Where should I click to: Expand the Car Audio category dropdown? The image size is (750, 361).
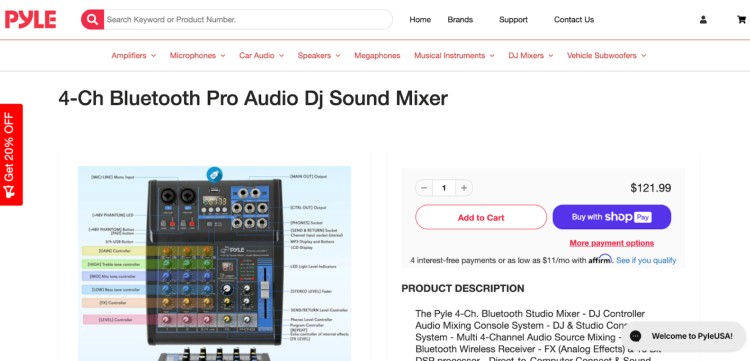click(x=261, y=55)
